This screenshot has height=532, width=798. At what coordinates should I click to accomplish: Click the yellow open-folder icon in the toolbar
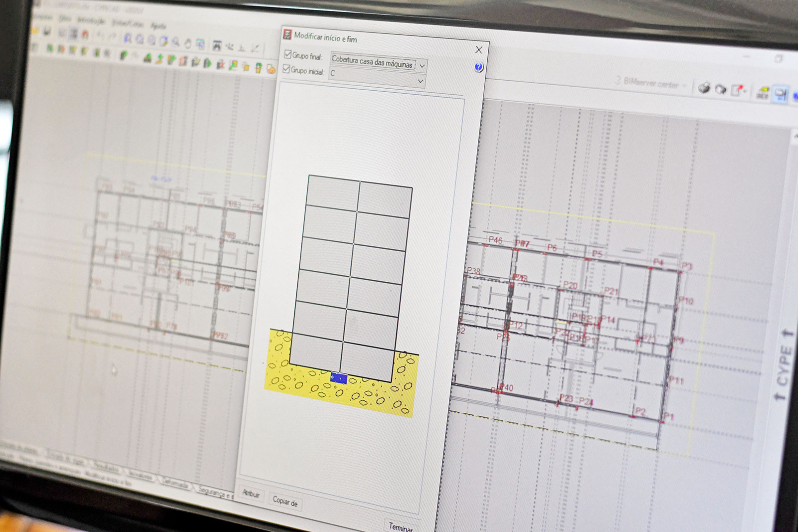(x=35, y=30)
